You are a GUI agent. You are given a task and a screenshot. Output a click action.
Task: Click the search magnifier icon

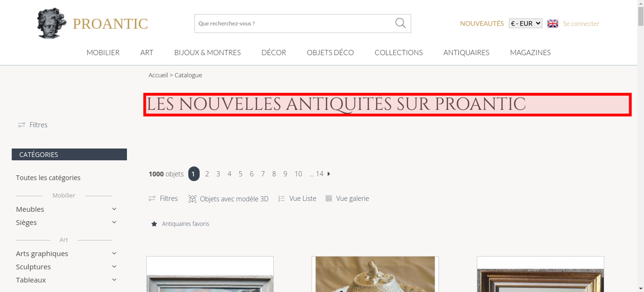pyautogui.click(x=400, y=23)
